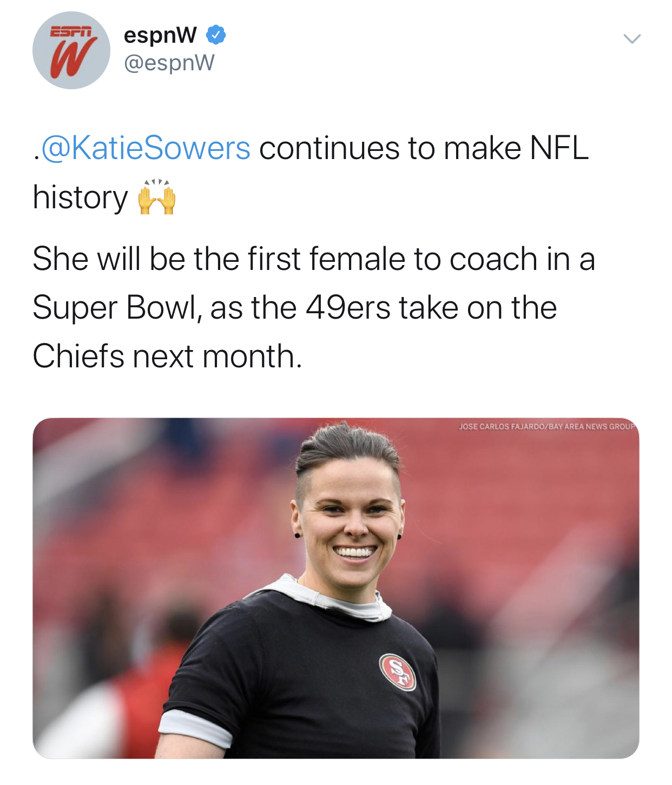Collapse the top-right disclosure chevron

[x=632, y=38]
